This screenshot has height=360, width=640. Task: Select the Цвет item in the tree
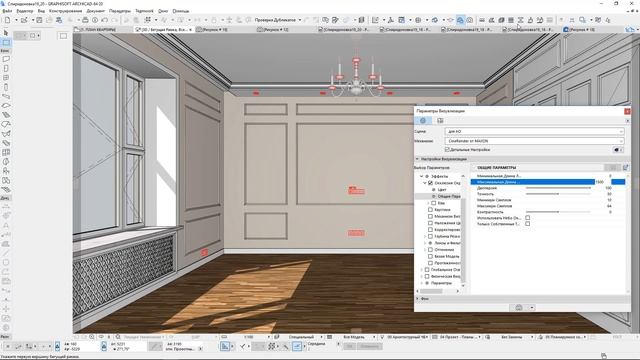tap(442, 190)
